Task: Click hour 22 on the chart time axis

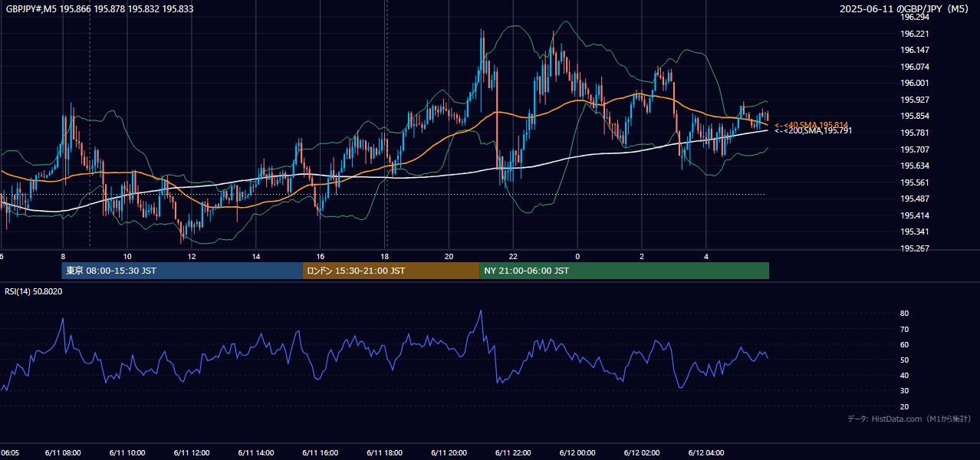Action: pyautogui.click(x=514, y=256)
